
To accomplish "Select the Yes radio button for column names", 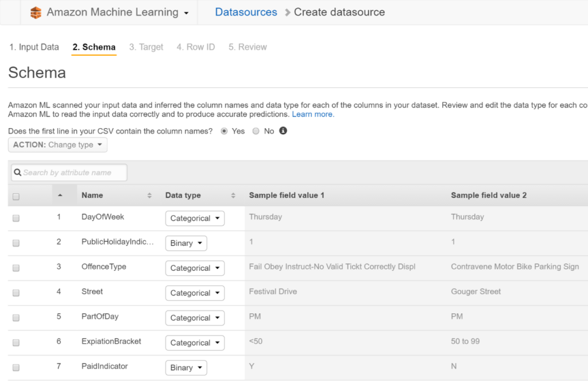I will [x=224, y=131].
